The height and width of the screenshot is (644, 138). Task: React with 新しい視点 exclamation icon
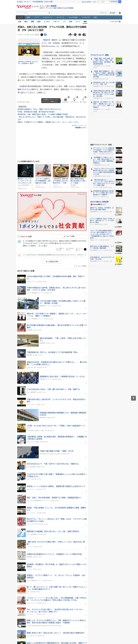coord(83,99)
